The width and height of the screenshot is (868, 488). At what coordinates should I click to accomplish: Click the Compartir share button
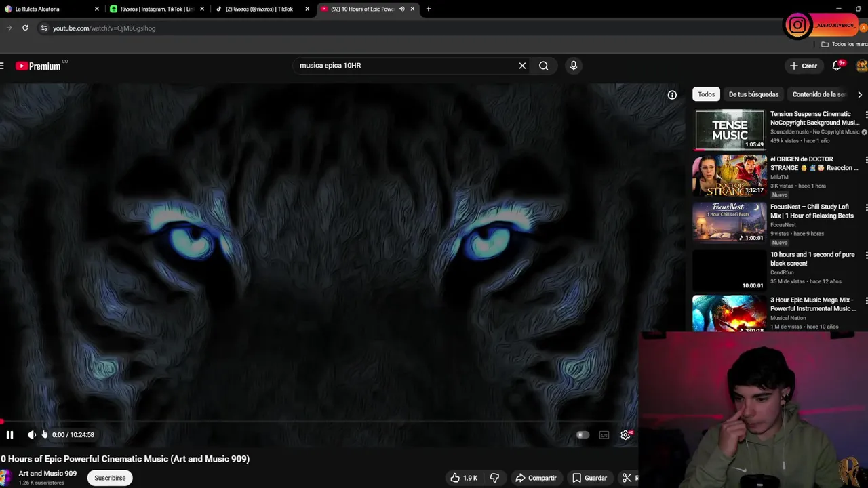(536, 478)
